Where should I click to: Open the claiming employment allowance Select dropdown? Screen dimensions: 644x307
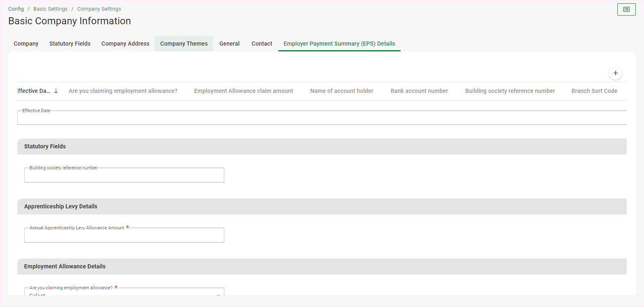point(124,293)
